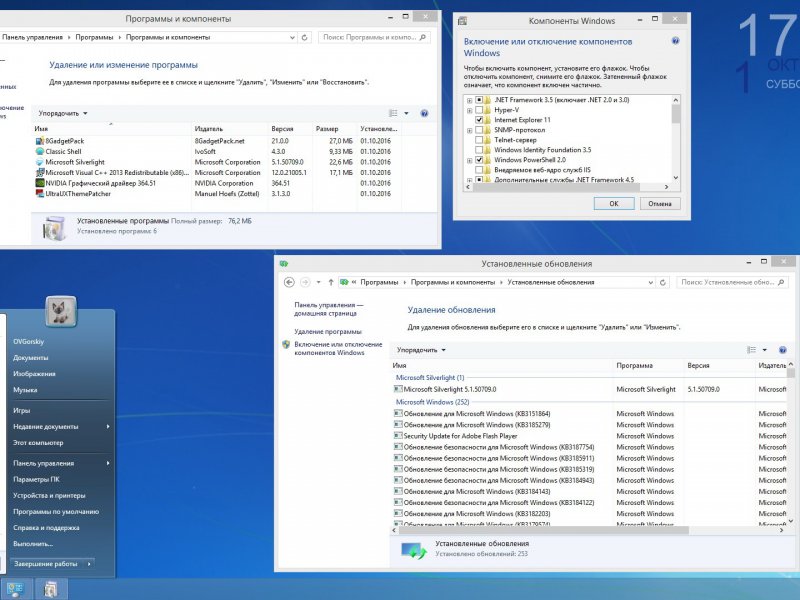Click Отмена in Компоненты Windows dialog
The image size is (800, 600).
click(x=660, y=204)
